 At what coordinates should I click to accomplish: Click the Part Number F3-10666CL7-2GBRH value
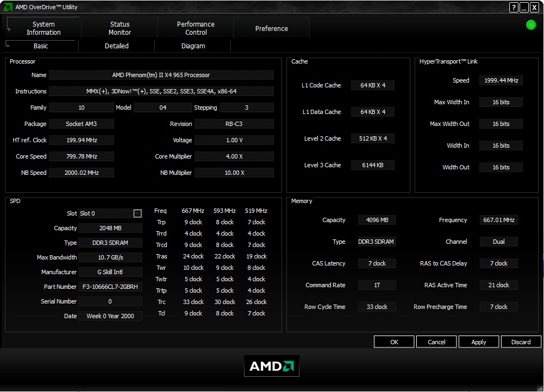(x=110, y=287)
